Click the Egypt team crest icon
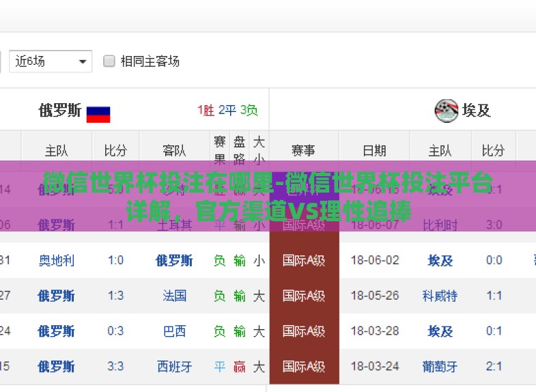The height and width of the screenshot is (392, 536). pos(446,111)
